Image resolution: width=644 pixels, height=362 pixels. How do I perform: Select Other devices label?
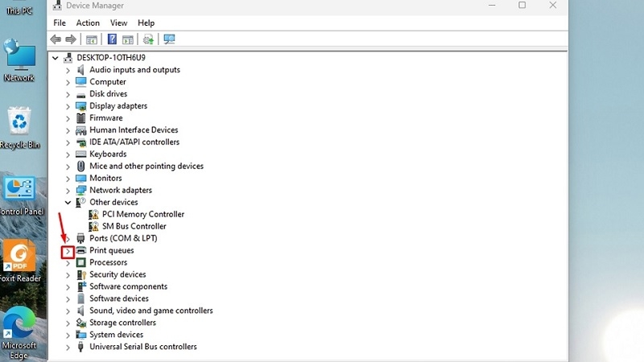[x=114, y=203]
